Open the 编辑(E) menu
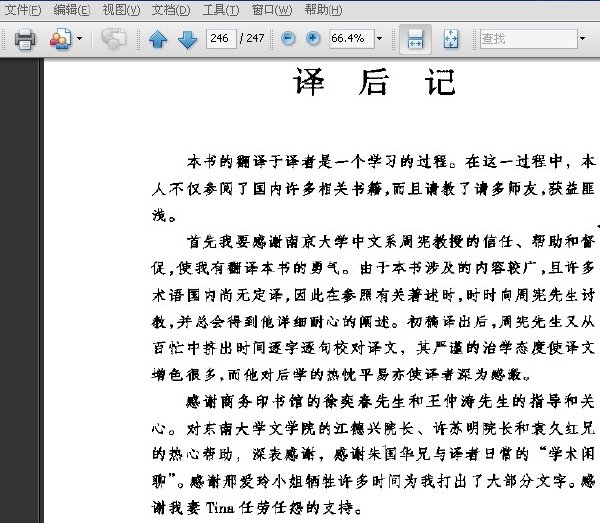 [72, 10]
